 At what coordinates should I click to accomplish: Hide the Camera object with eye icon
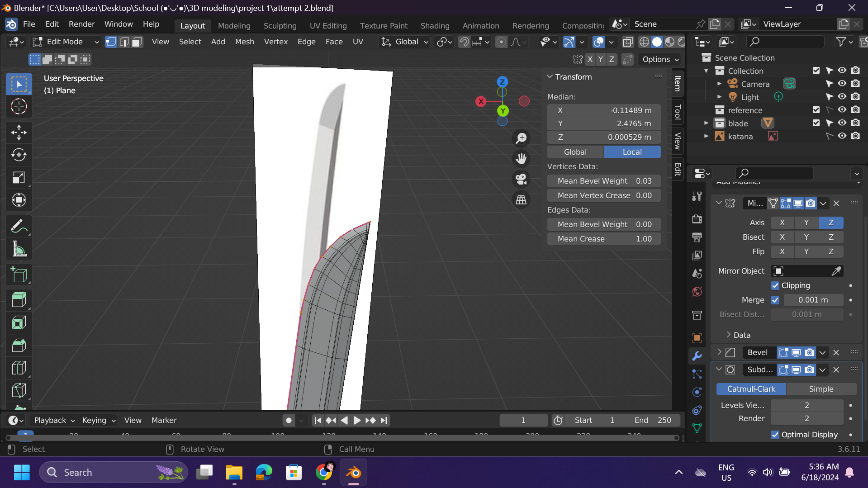tap(842, 84)
